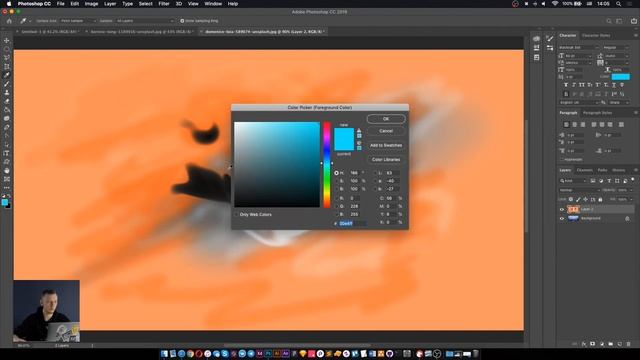Open Spotlight search in macOS menu bar
Viewport: 640px width, 360px height.
click(619, 4)
